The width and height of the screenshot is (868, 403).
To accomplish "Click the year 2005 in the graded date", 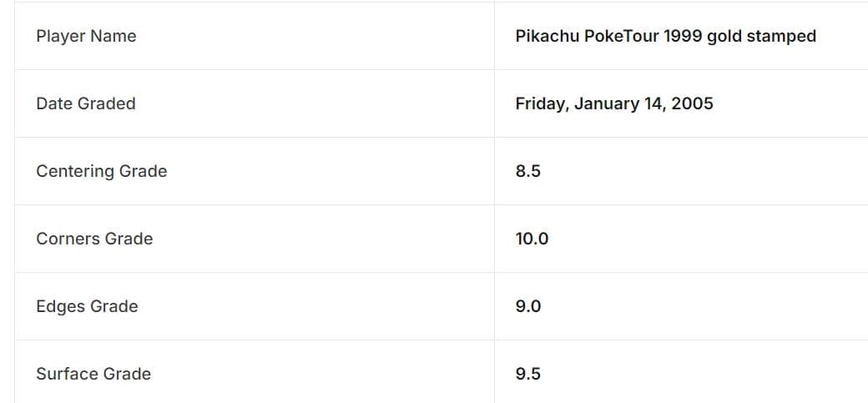I will pyautogui.click(x=692, y=103).
